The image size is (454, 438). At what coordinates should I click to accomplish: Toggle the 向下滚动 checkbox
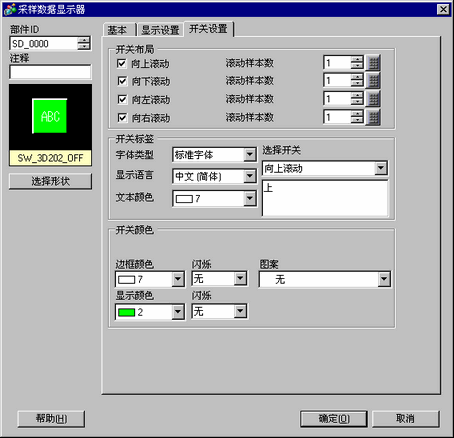(x=122, y=81)
